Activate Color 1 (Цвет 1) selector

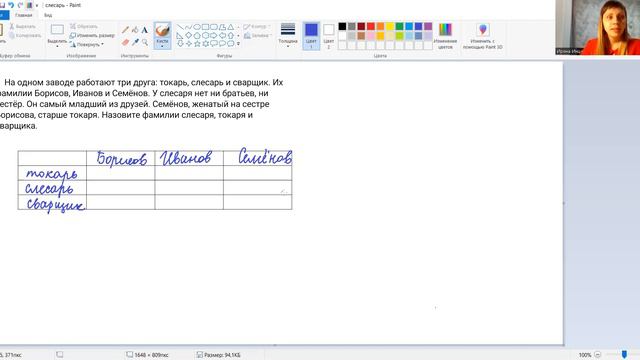pos(311,36)
